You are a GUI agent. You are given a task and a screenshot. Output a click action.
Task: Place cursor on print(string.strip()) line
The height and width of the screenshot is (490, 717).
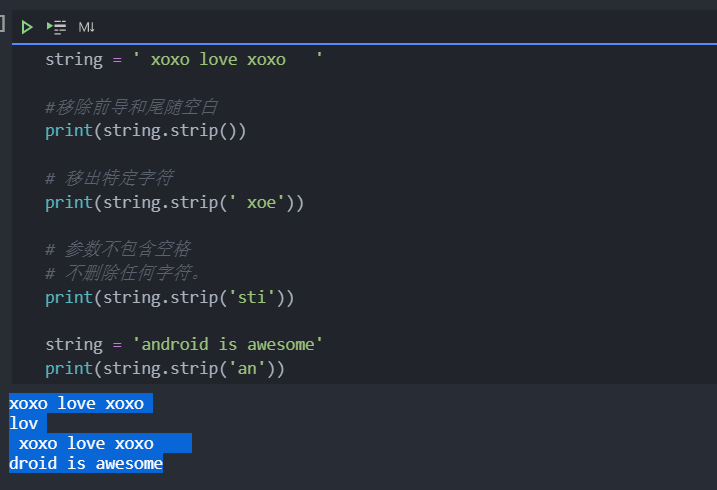145,131
